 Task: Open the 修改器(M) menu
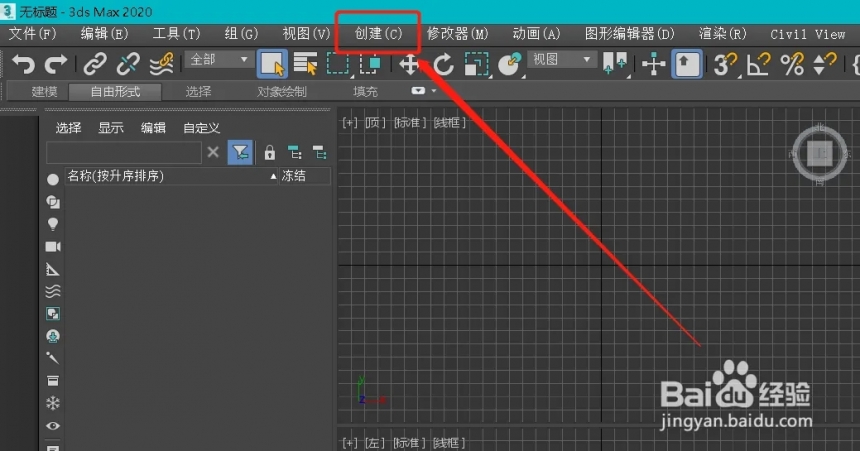pos(457,34)
